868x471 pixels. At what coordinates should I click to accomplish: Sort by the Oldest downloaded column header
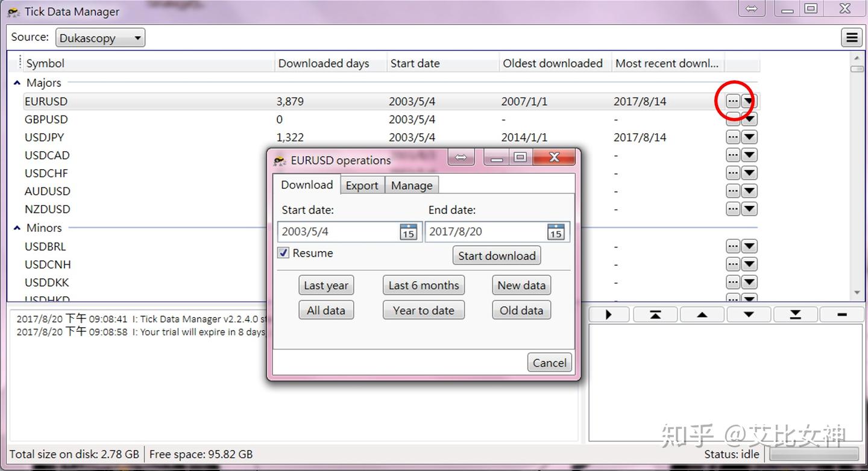click(x=555, y=63)
